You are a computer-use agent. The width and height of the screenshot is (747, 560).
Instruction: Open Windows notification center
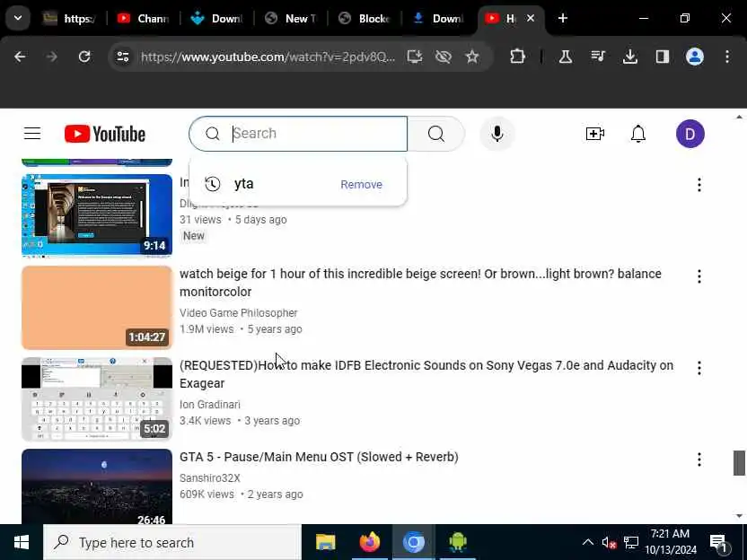(718, 542)
